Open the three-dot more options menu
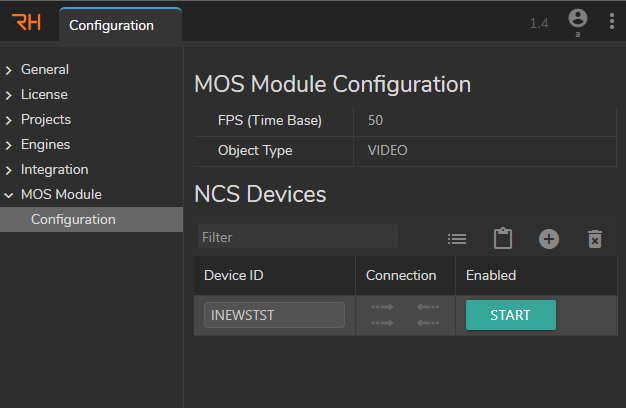 pos(611,21)
